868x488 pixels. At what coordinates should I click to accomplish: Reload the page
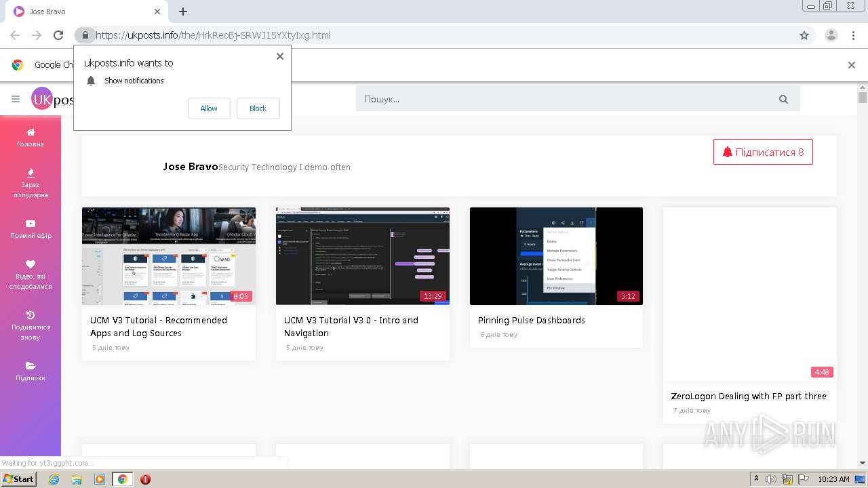(x=58, y=35)
